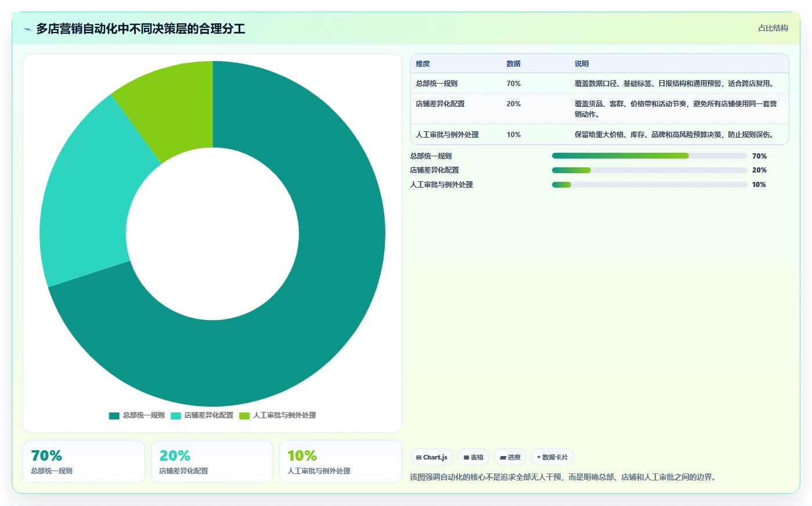Click the 总部统一规则 label above progress bars
This screenshot has height=506, width=812.
click(x=431, y=156)
